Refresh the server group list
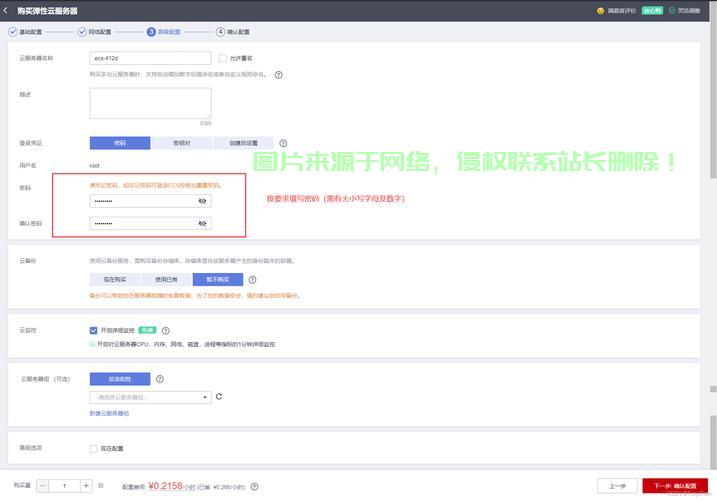 [219, 397]
